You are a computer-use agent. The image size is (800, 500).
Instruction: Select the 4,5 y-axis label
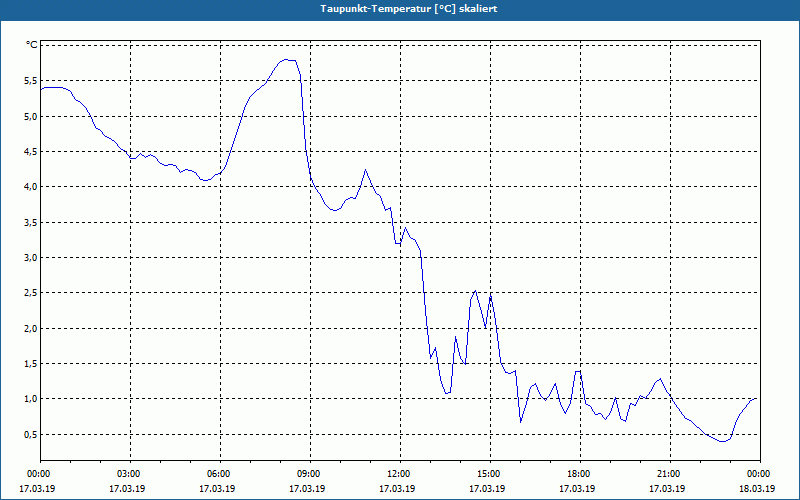click(x=31, y=152)
